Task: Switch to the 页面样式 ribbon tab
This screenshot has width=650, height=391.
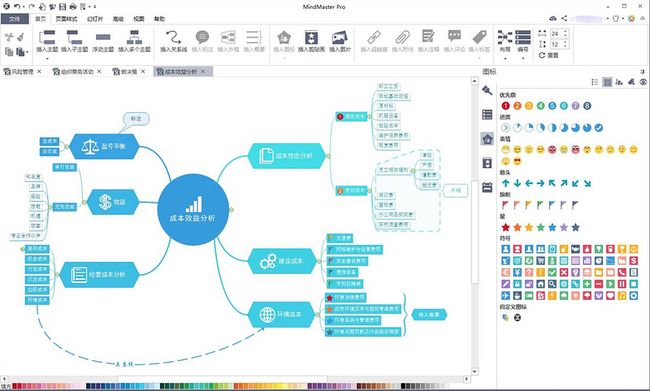Action: tap(66, 19)
